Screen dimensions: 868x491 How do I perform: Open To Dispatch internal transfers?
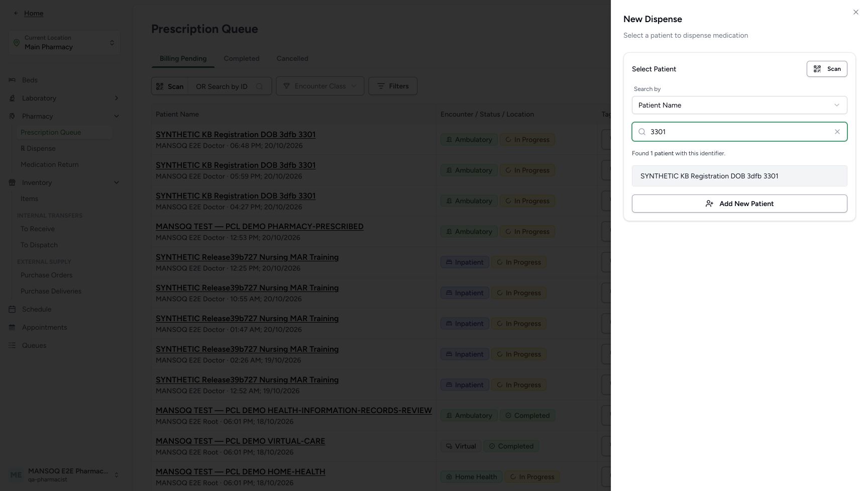[39, 245]
